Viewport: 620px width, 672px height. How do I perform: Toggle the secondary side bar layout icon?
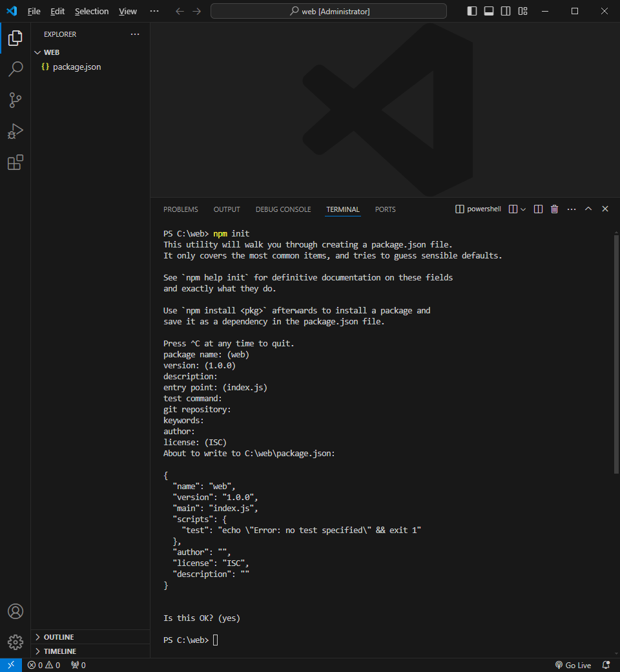(x=506, y=11)
